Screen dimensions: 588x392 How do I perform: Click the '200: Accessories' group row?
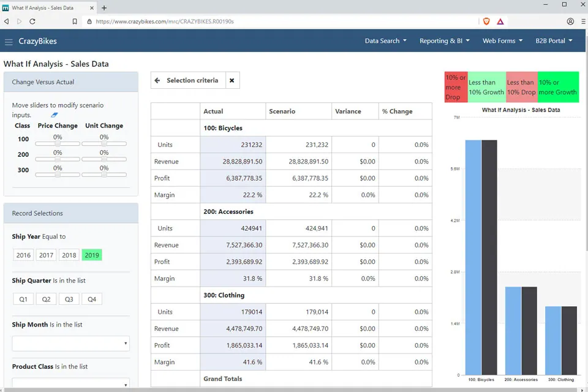[x=292, y=211]
